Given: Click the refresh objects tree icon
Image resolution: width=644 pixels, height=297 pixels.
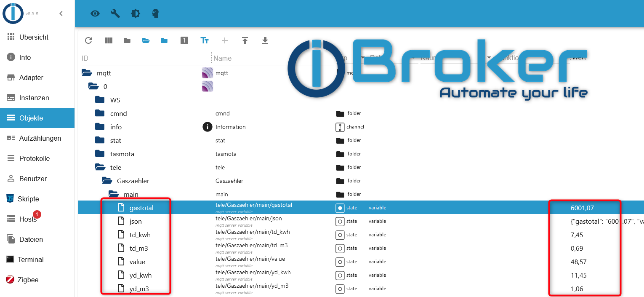Looking at the screenshot, I should pos(88,40).
